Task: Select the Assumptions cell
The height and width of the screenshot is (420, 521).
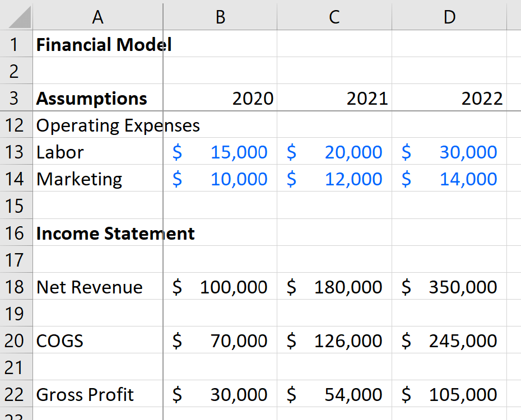Action: click(x=97, y=98)
